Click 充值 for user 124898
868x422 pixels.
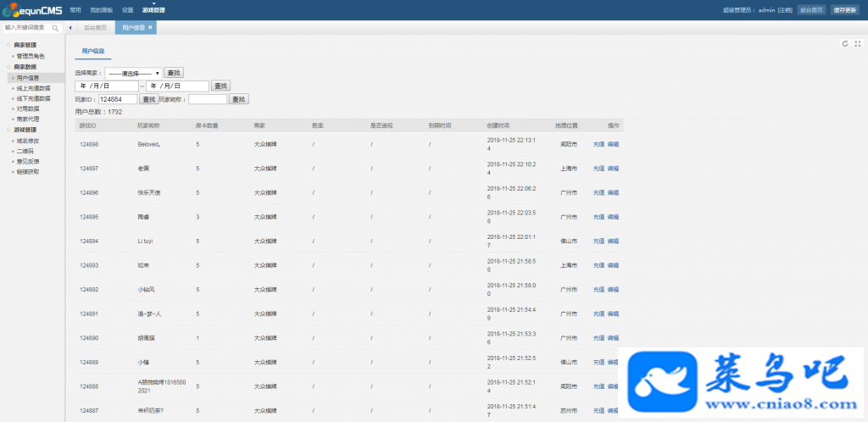598,144
